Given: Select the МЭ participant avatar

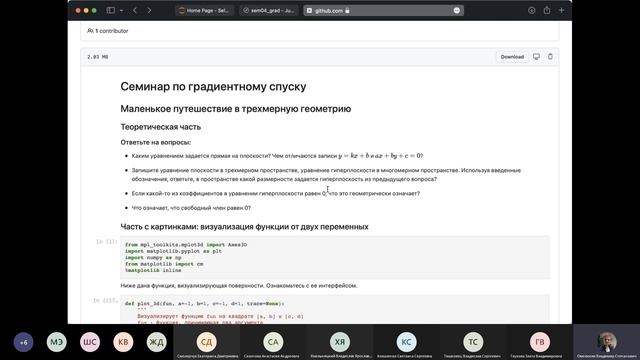Looking at the screenshot, I should pos(57,342).
